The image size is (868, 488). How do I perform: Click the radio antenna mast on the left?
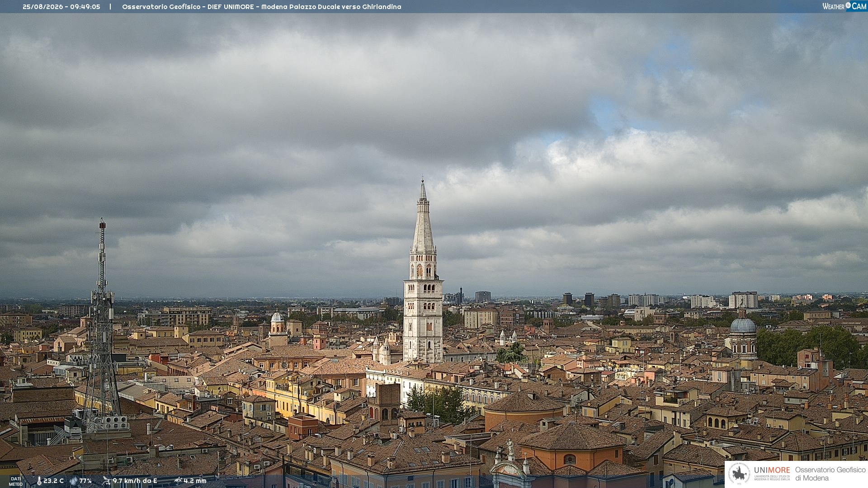(102, 325)
